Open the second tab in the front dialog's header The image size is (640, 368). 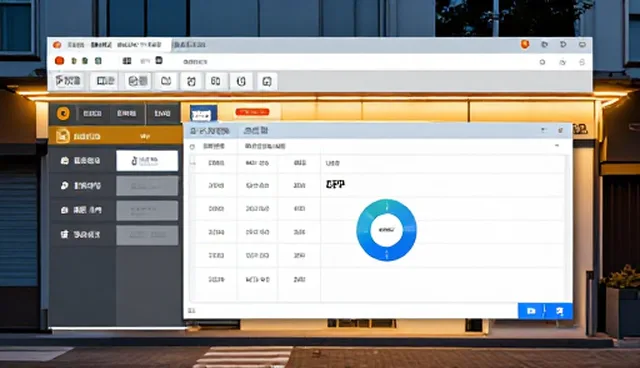point(256,131)
